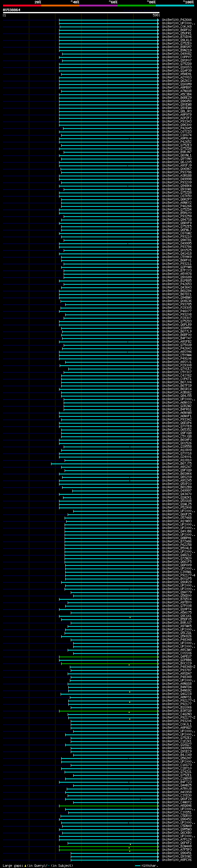
Task: Open the UniRef100_Q9SEC9 hit label
Action: point(177,751)
